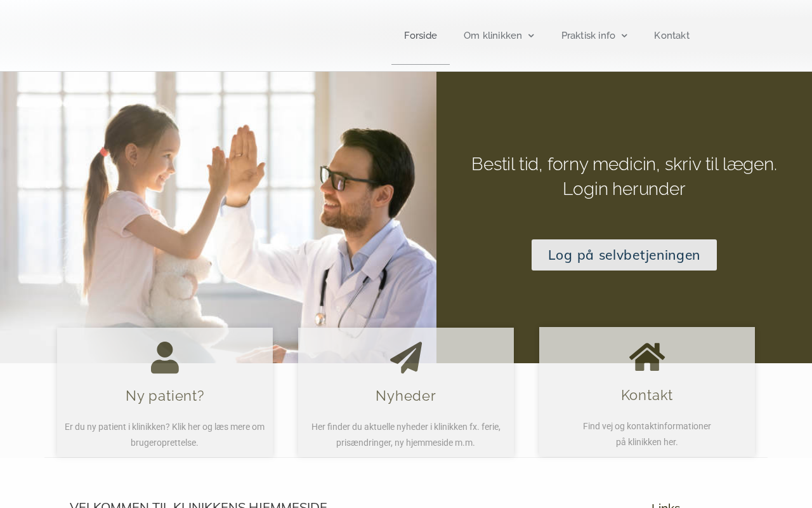Viewport: 812px width, 508px height.
Task: Click the house icon above Kontakt card
Action: 647,357
